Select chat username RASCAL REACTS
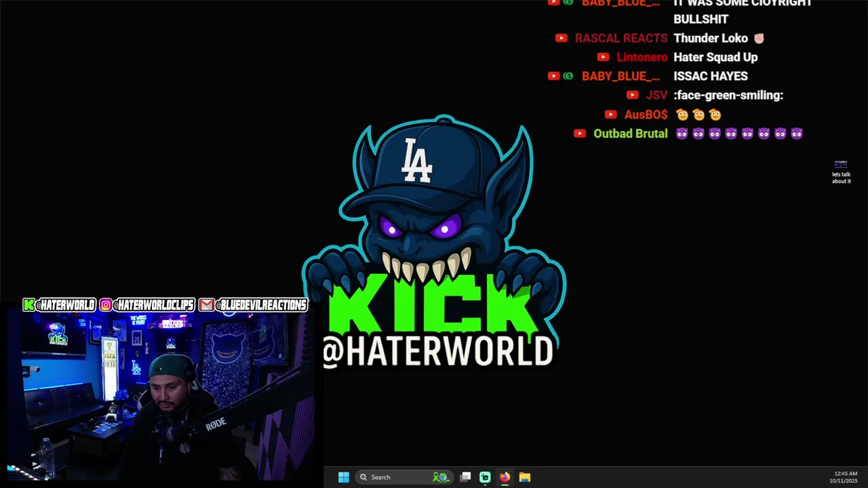868x488 pixels. [621, 38]
